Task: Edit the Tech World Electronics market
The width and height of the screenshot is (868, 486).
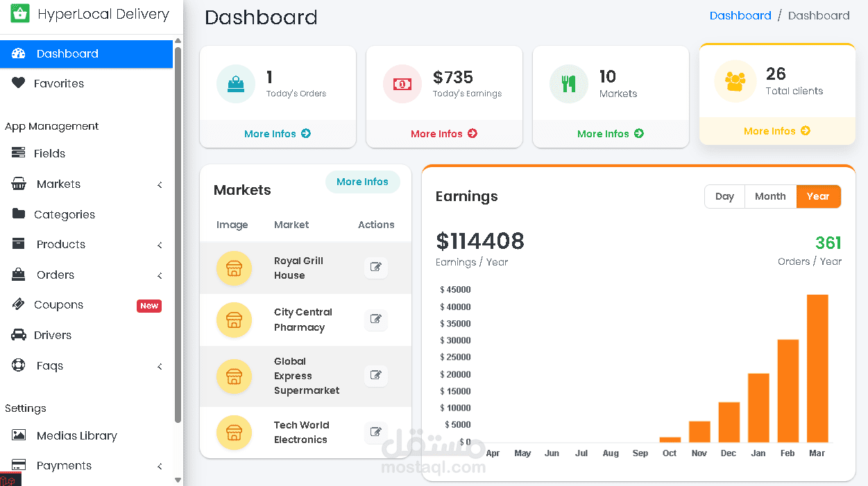Action: [x=376, y=432]
